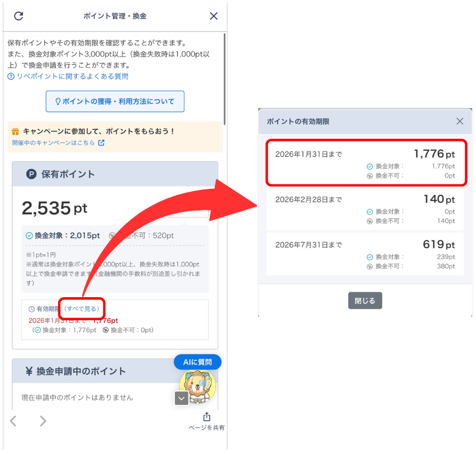Click the question mark icon before よくある質問 link
This screenshot has width=476, height=452.
11,76
